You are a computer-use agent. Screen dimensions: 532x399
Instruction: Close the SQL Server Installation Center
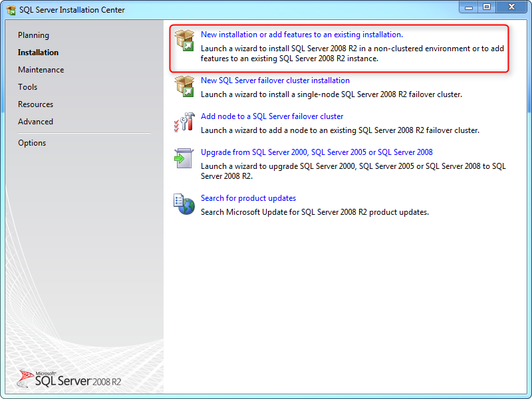tap(511, 7)
